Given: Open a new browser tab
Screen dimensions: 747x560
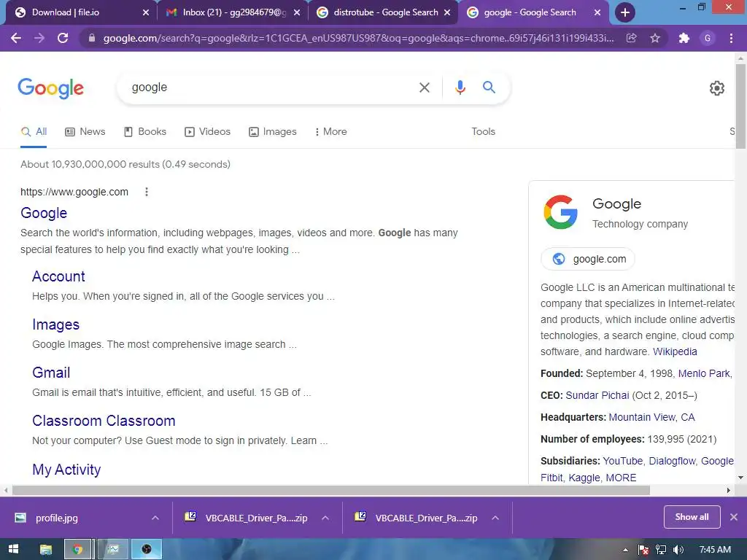Looking at the screenshot, I should click(625, 12).
